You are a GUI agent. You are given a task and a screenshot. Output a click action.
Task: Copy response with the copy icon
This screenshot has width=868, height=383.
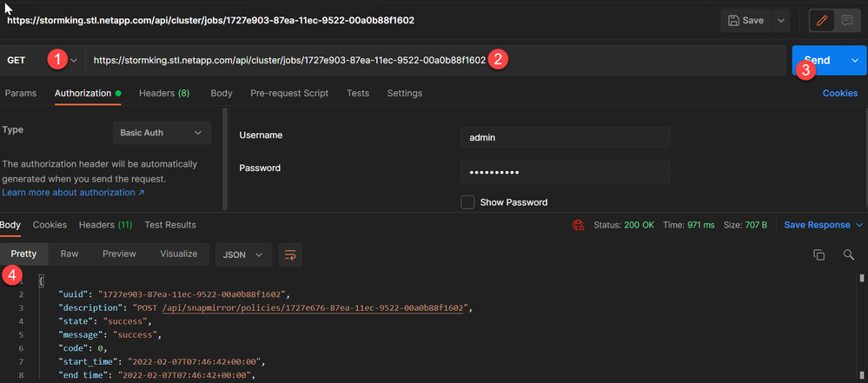click(x=818, y=254)
